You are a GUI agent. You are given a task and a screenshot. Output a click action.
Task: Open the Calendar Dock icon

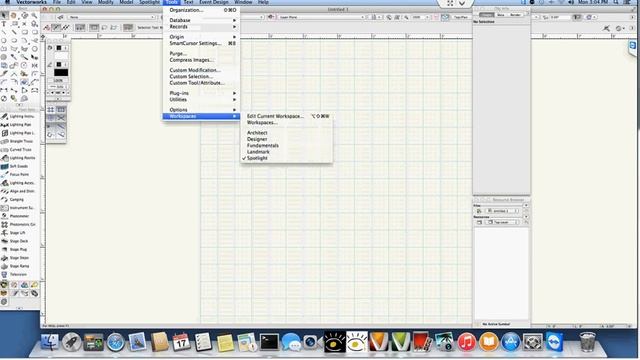pyautogui.click(x=181, y=342)
